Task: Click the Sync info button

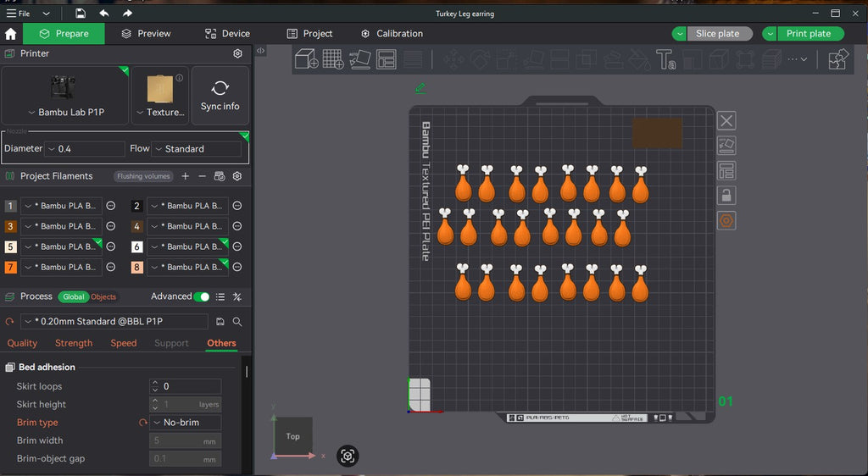Action: [x=220, y=96]
